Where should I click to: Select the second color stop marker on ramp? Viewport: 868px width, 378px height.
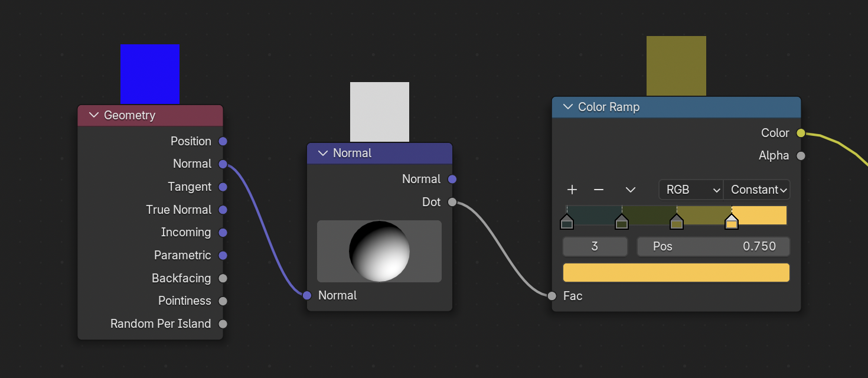pos(621,222)
